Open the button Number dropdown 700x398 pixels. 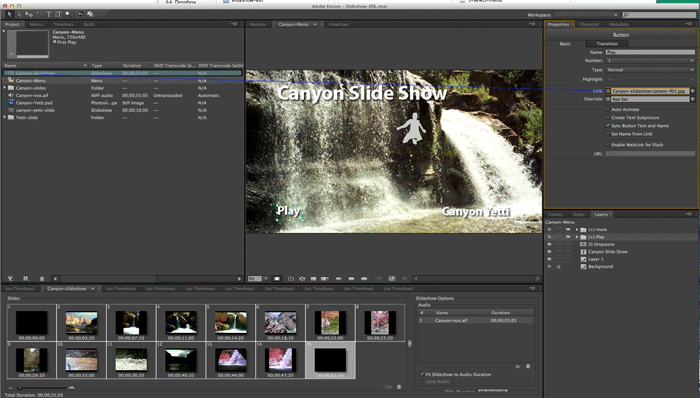point(650,61)
